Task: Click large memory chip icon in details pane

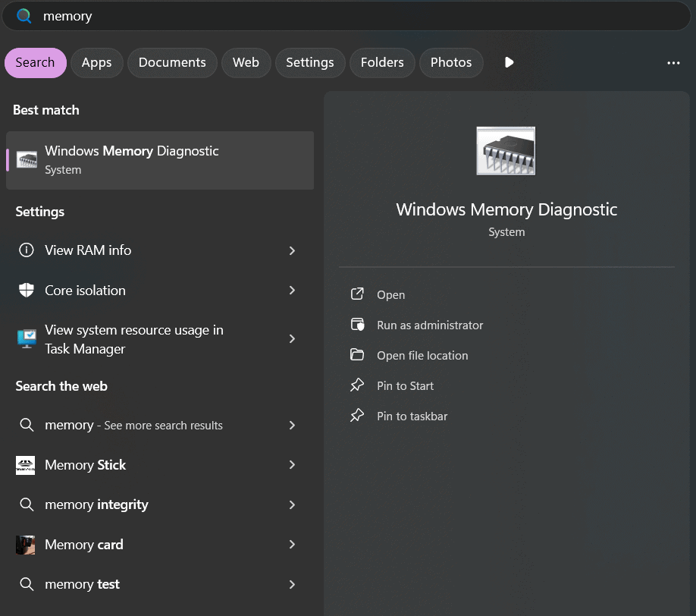Action: pos(506,151)
